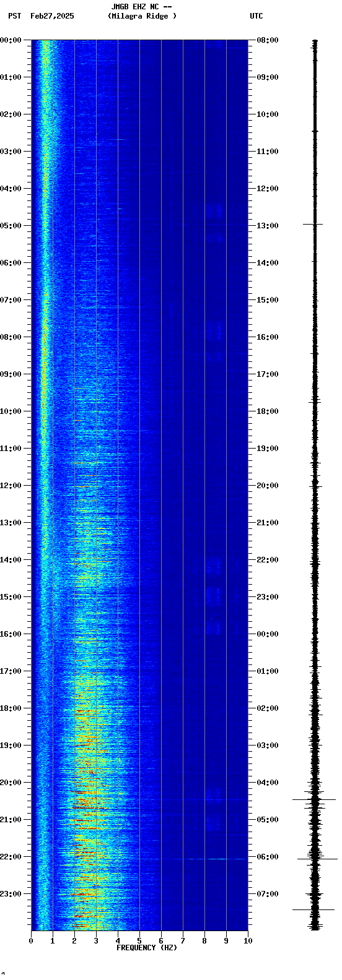Viewport: 342px width, 980px height.
Task: Click the 5 Hz frequency tick label
Action: tap(139, 941)
